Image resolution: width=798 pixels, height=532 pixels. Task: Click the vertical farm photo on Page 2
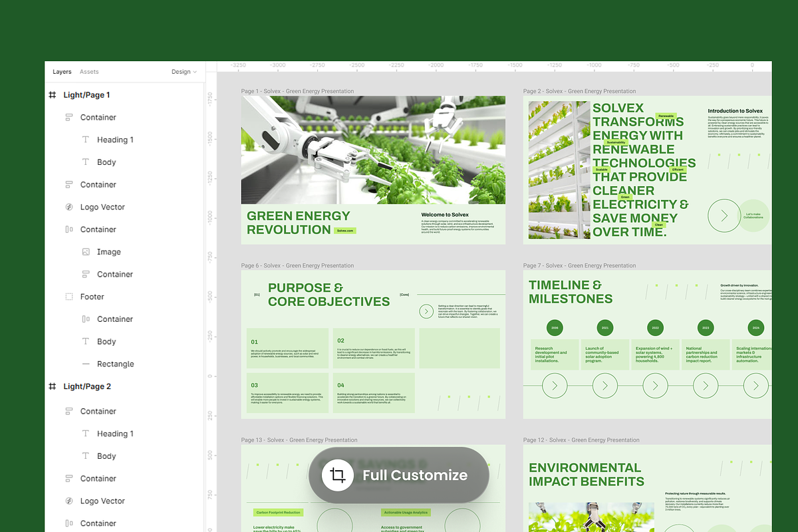(x=559, y=170)
